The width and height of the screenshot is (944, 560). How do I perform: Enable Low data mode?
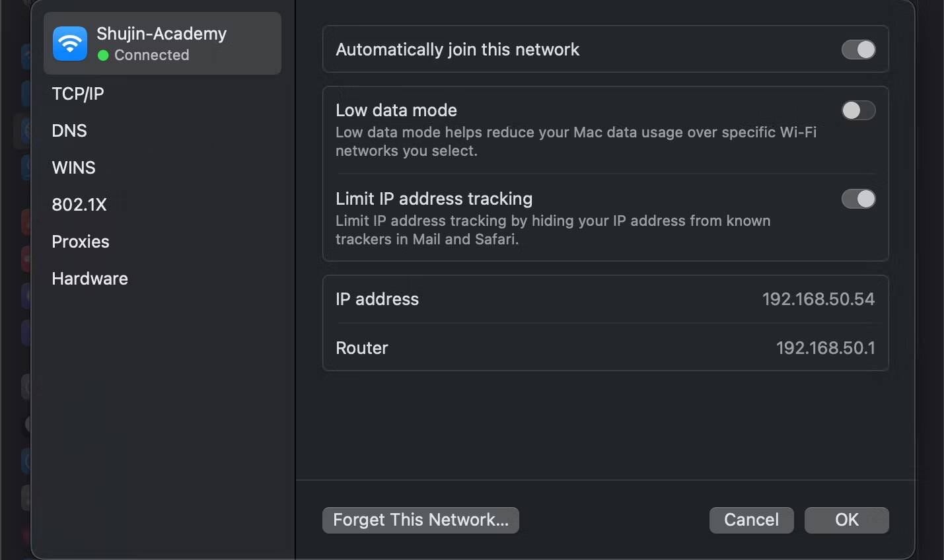click(858, 110)
